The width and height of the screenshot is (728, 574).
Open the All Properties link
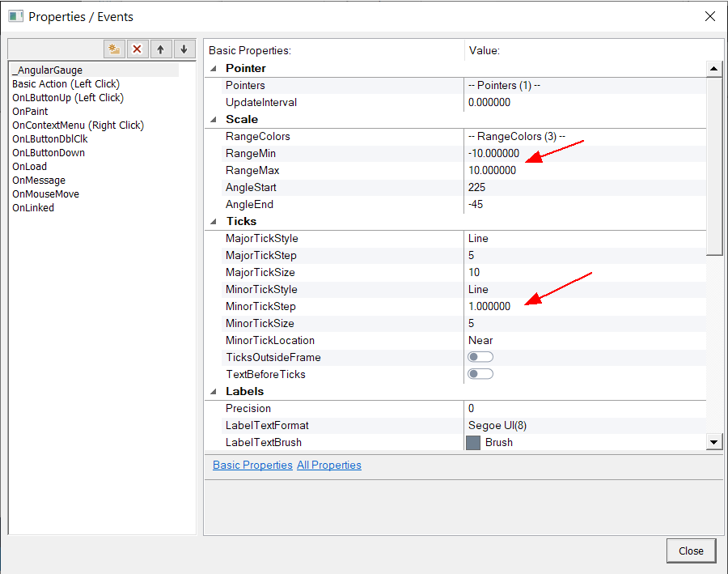point(328,466)
